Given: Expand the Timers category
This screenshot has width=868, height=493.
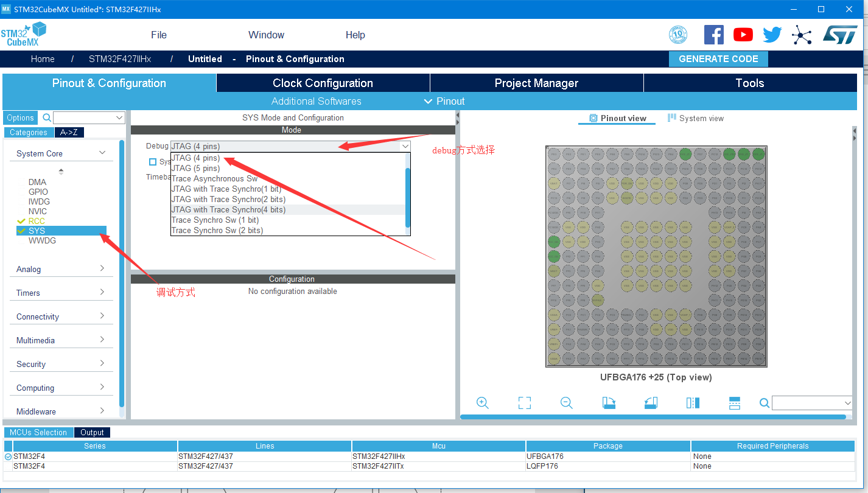Looking at the screenshot, I should (102, 292).
